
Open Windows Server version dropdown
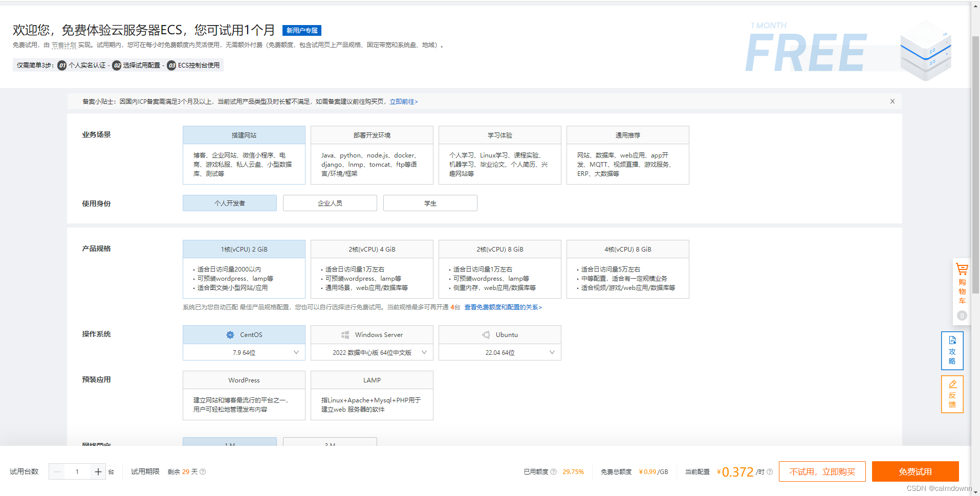click(x=372, y=352)
